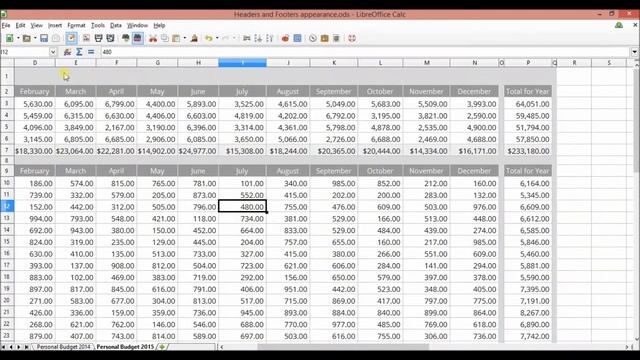Screen dimensions: 640x360
Task: Toggle the AutoSpellcheck icon
Action: (138, 38)
